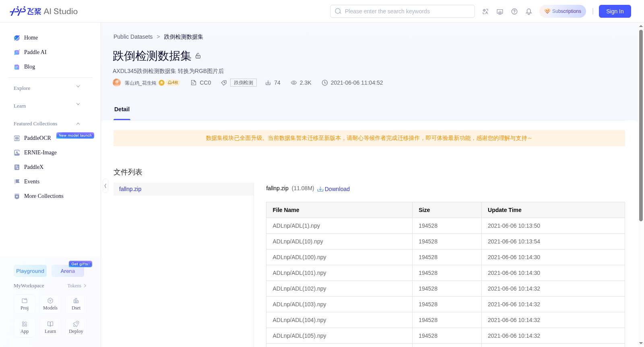Open More Collections menu item
This screenshot has width=644, height=347.
(x=44, y=196)
